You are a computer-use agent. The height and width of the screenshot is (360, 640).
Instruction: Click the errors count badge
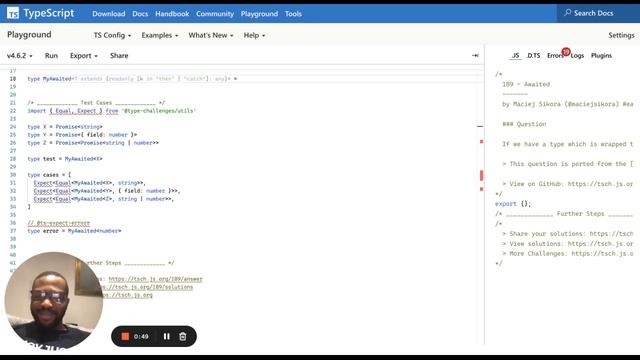tap(566, 52)
